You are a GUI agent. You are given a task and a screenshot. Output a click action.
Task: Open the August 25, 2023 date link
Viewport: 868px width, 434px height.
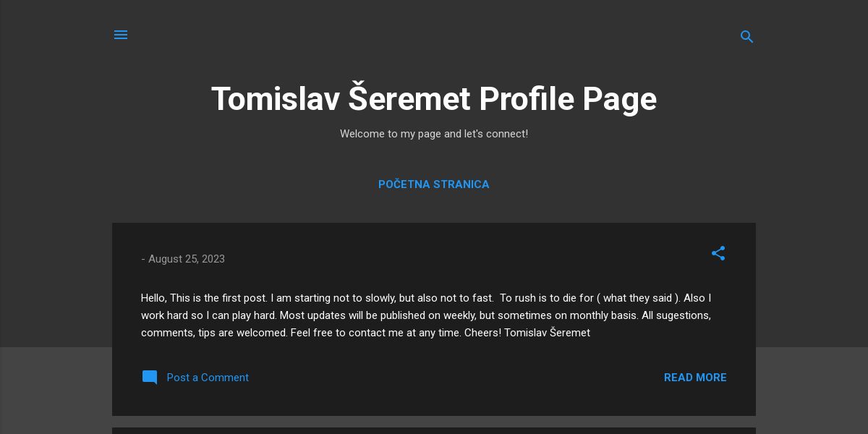click(x=187, y=259)
